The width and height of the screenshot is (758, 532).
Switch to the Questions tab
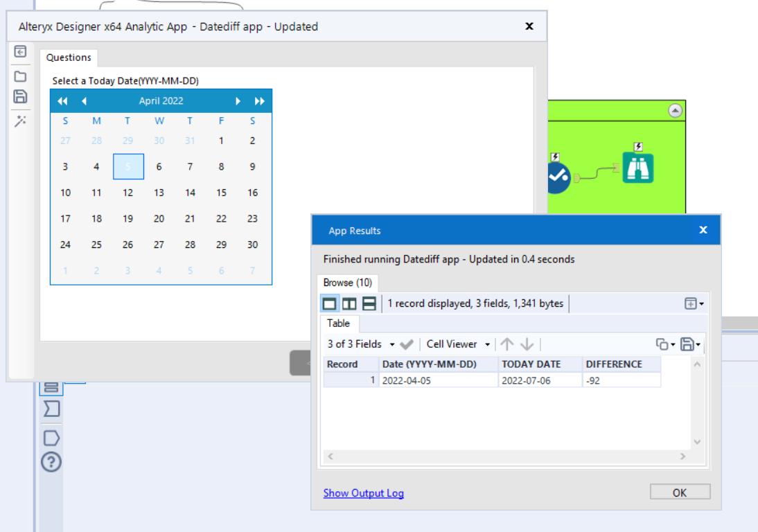tap(69, 57)
